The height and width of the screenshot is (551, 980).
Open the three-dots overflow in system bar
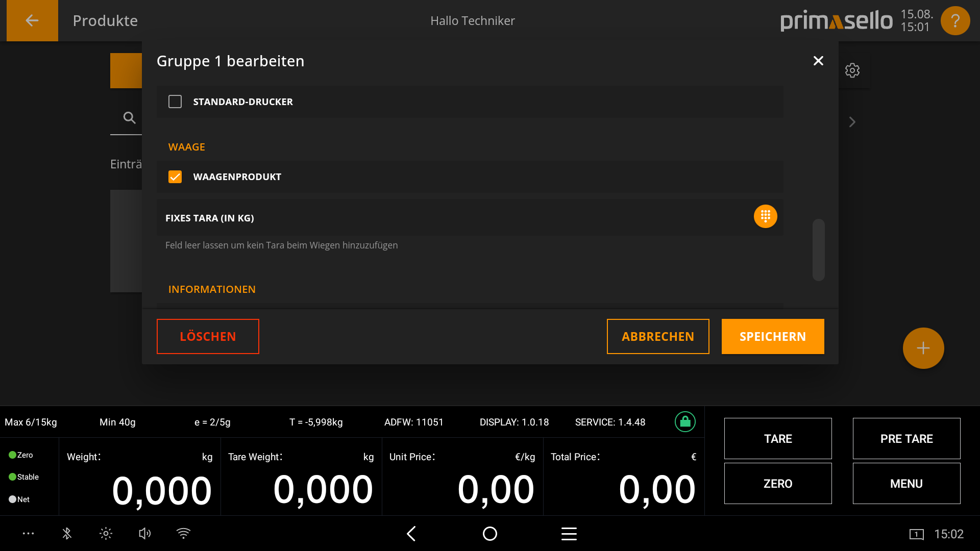click(28, 534)
